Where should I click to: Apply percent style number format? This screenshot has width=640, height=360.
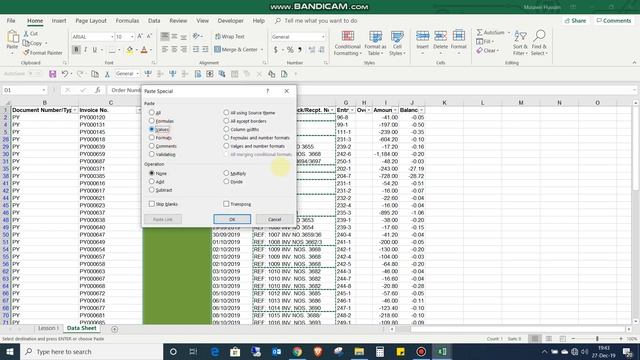click(290, 50)
